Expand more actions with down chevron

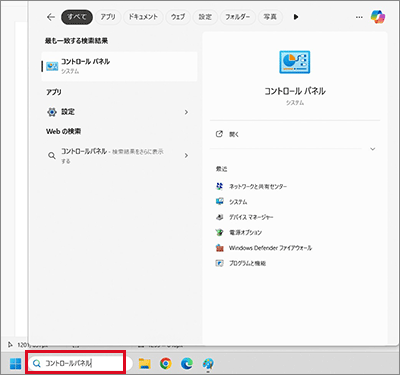[373, 149]
